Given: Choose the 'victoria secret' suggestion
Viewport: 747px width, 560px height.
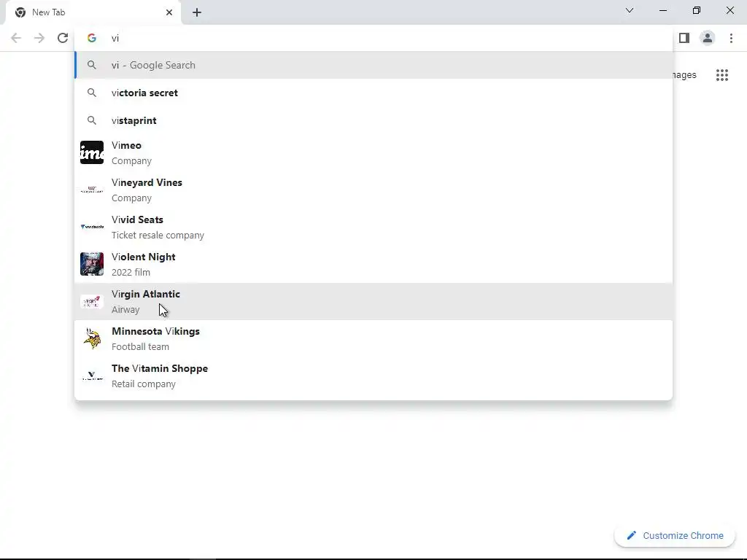Looking at the screenshot, I should [x=373, y=93].
